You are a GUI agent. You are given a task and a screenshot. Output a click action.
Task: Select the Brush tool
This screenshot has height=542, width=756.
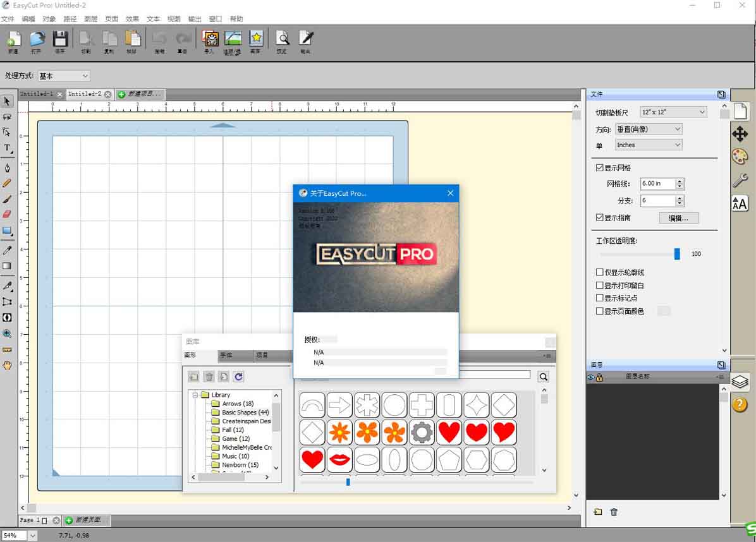[x=7, y=199]
